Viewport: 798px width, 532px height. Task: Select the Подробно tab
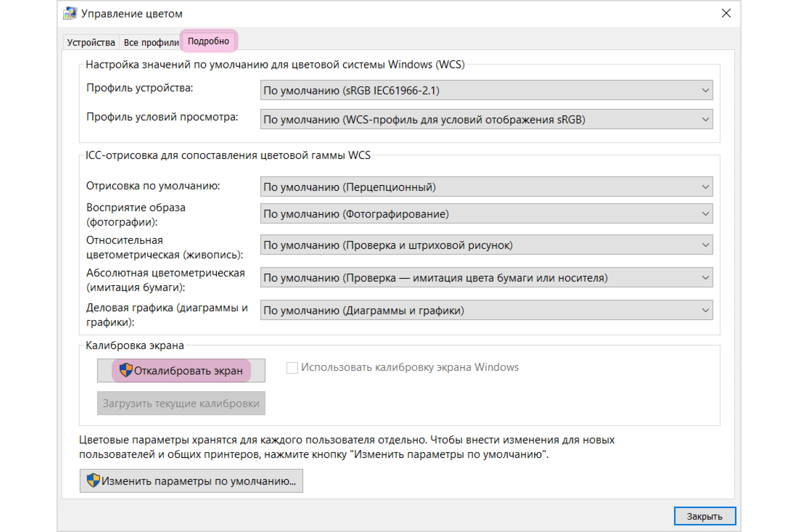[208, 41]
